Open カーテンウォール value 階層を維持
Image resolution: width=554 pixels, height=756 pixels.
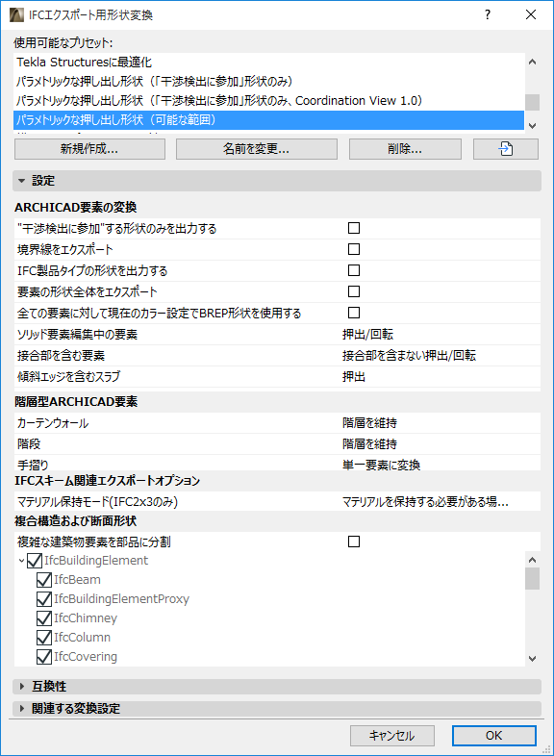click(x=370, y=423)
